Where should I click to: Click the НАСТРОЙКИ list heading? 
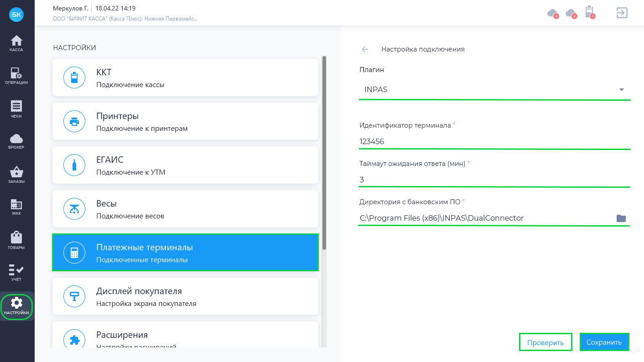click(75, 48)
